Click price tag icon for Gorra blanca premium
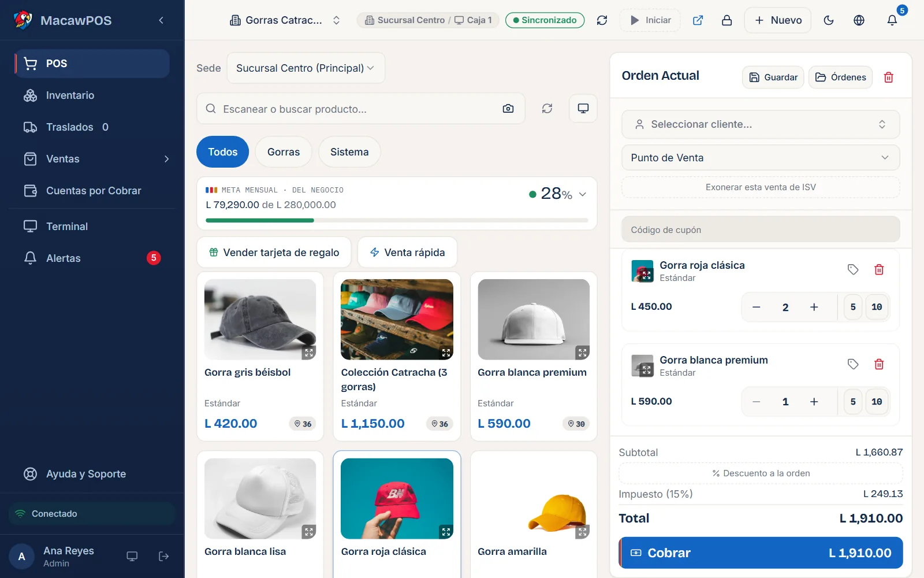924x578 pixels. coord(853,364)
